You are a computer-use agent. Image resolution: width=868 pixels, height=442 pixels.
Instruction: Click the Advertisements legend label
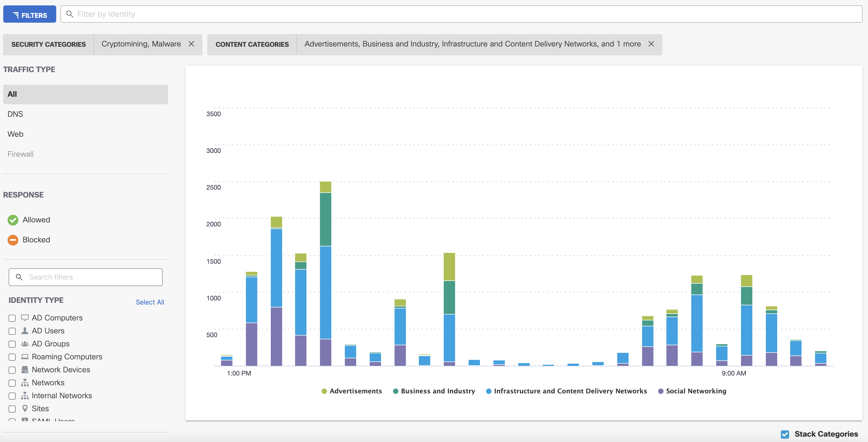pyautogui.click(x=355, y=391)
